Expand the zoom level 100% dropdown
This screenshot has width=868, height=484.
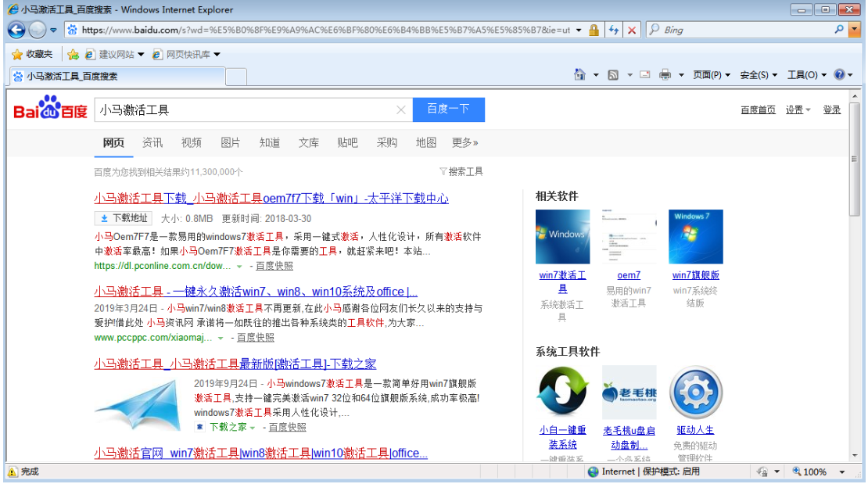[842, 472]
